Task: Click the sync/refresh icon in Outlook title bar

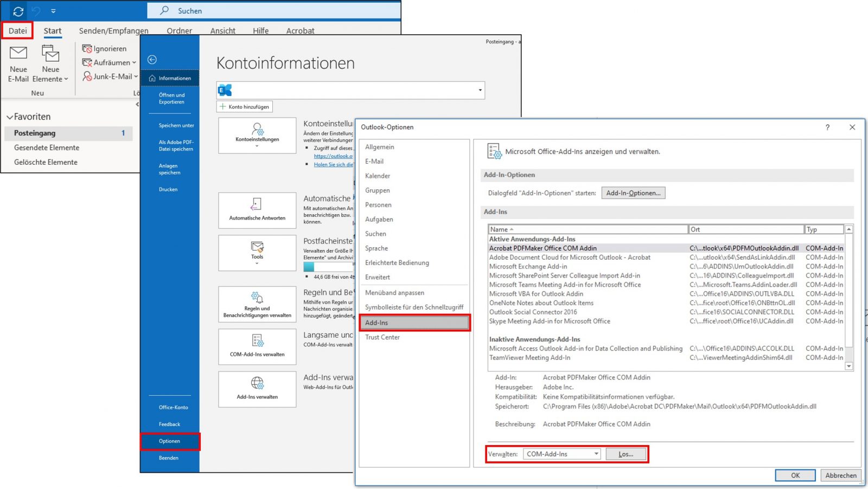Action: click(x=18, y=11)
